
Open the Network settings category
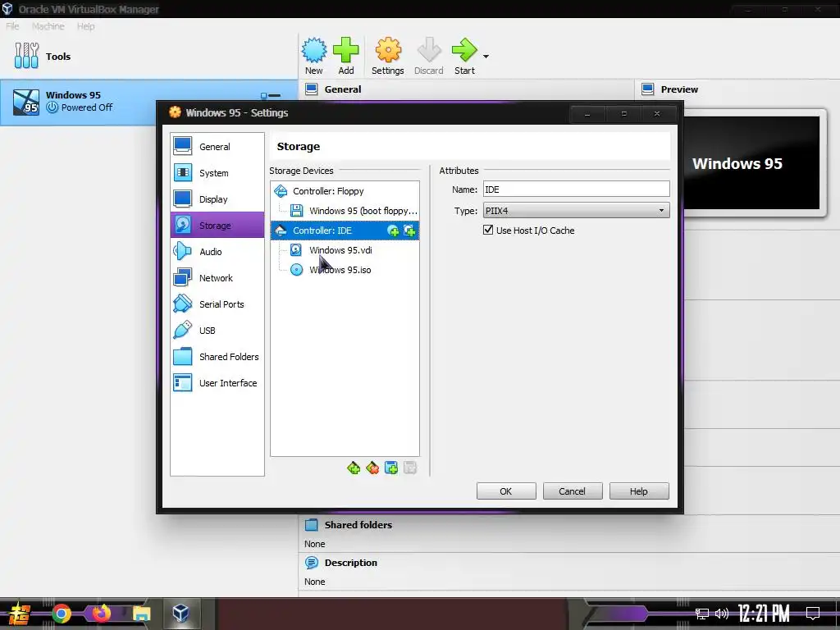(x=217, y=277)
